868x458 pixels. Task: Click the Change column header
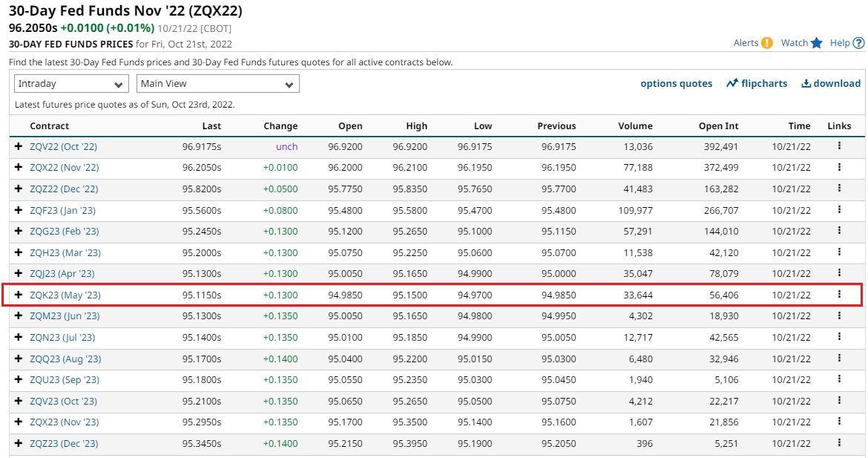(280, 126)
